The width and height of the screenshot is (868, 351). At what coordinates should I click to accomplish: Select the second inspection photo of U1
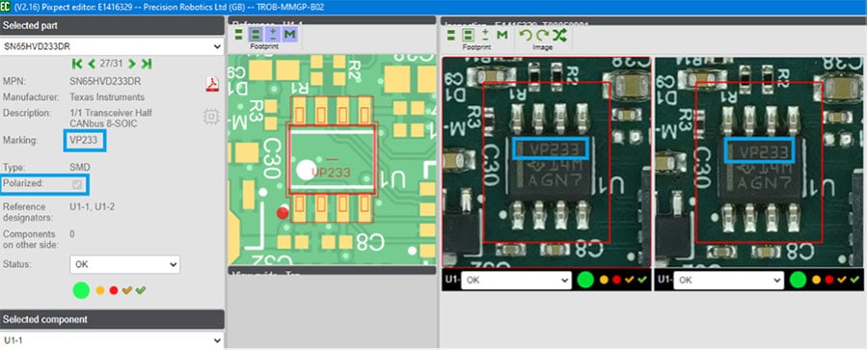(759, 162)
